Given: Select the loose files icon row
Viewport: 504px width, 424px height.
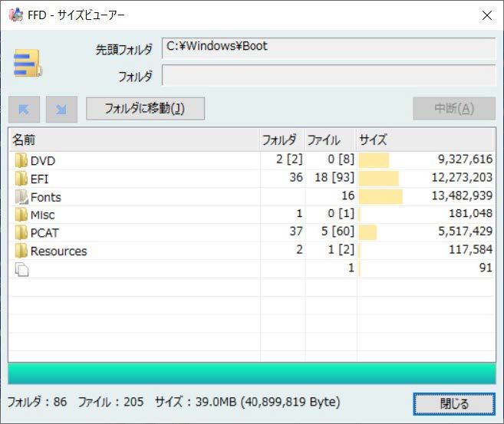Looking at the screenshot, I should (21, 269).
